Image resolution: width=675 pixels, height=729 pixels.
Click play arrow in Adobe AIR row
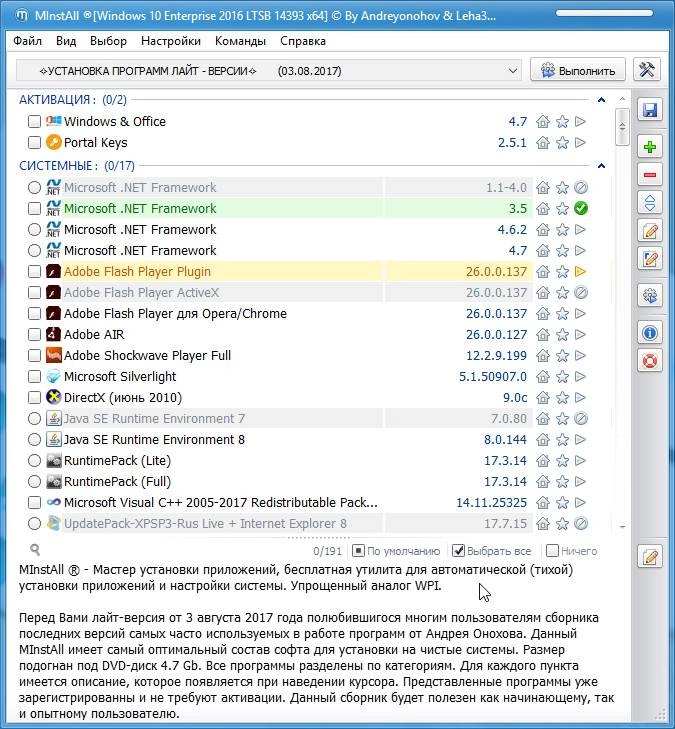click(x=580, y=334)
